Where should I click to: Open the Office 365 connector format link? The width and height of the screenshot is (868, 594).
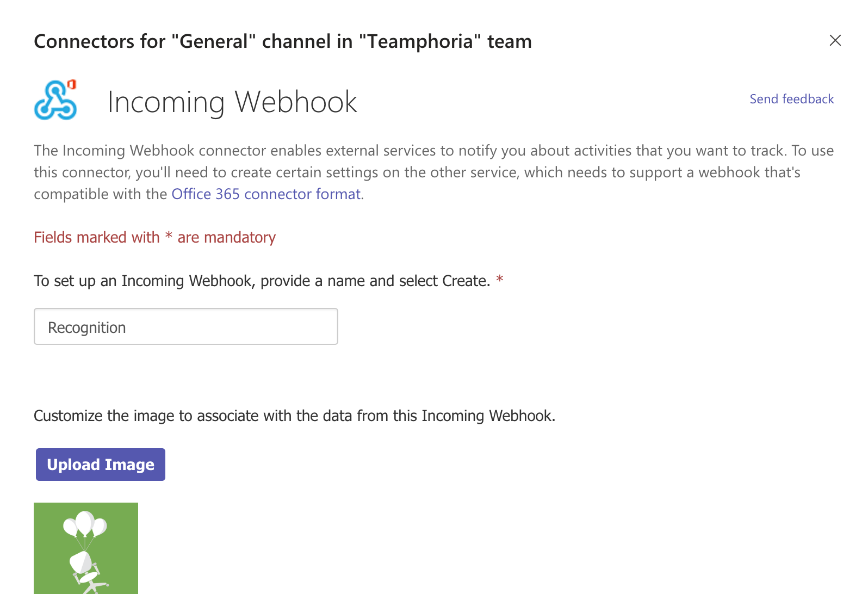266,194
